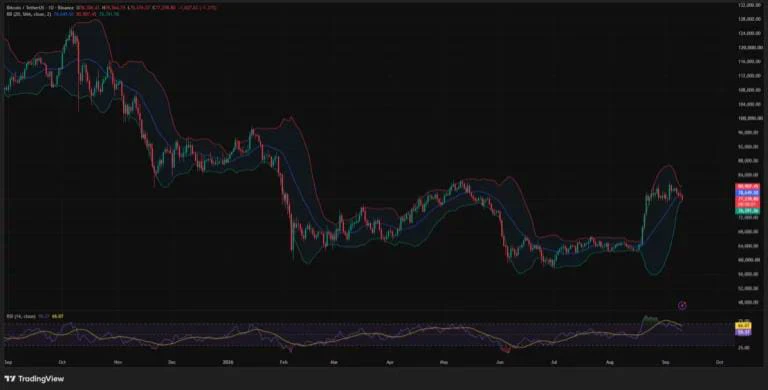
Task: Click the purple RSI value label
Action: coord(744,332)
